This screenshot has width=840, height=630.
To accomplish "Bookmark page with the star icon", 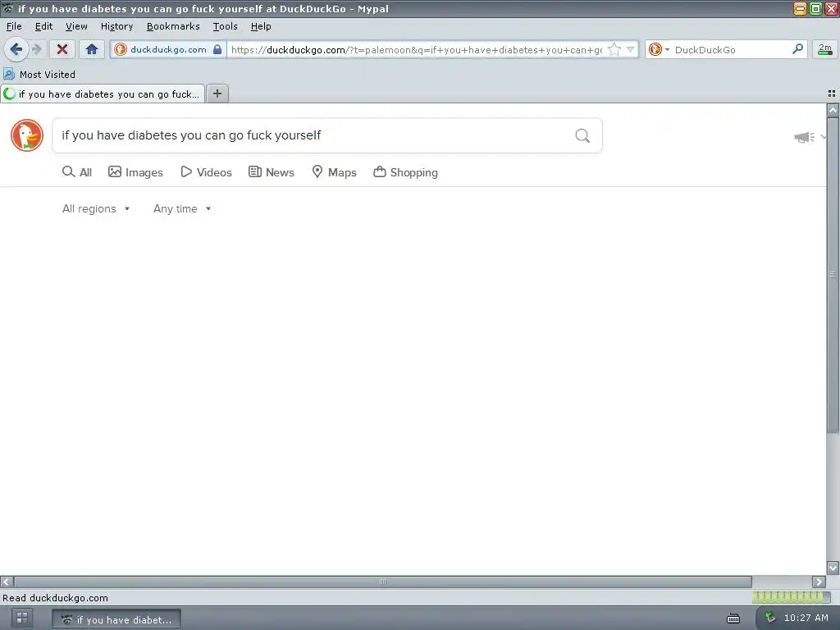I will 614,50.
